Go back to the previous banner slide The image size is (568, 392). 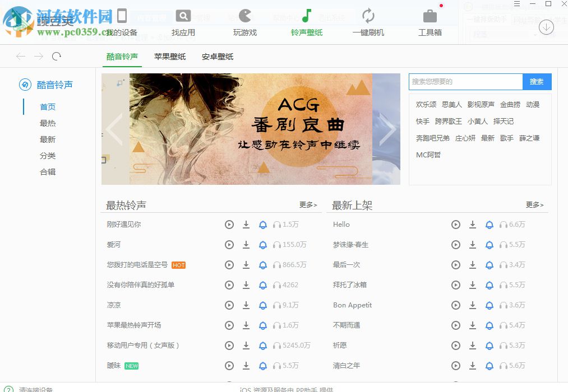pos(114,129)
